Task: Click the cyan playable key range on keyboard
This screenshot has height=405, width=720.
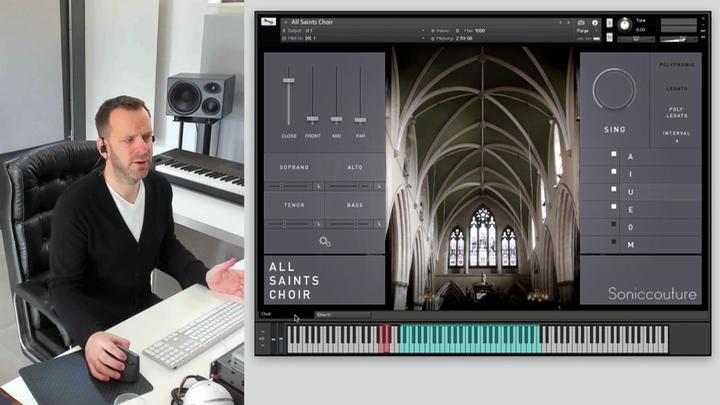Action: 470,339
